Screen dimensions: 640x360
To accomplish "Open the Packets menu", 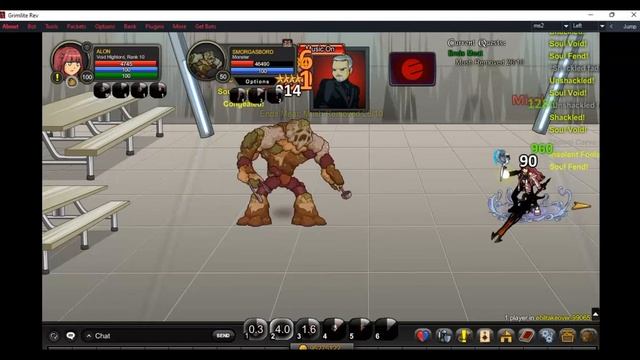I will point(76,27).
